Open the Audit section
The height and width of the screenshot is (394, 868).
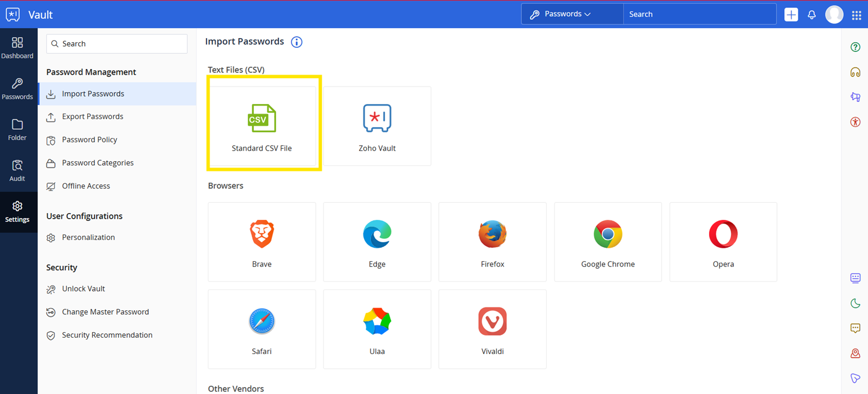coord(17,171)
